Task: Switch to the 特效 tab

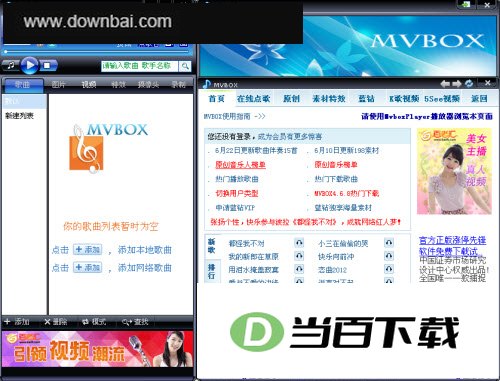Action: pyautogui.click(x=119, y=85)
